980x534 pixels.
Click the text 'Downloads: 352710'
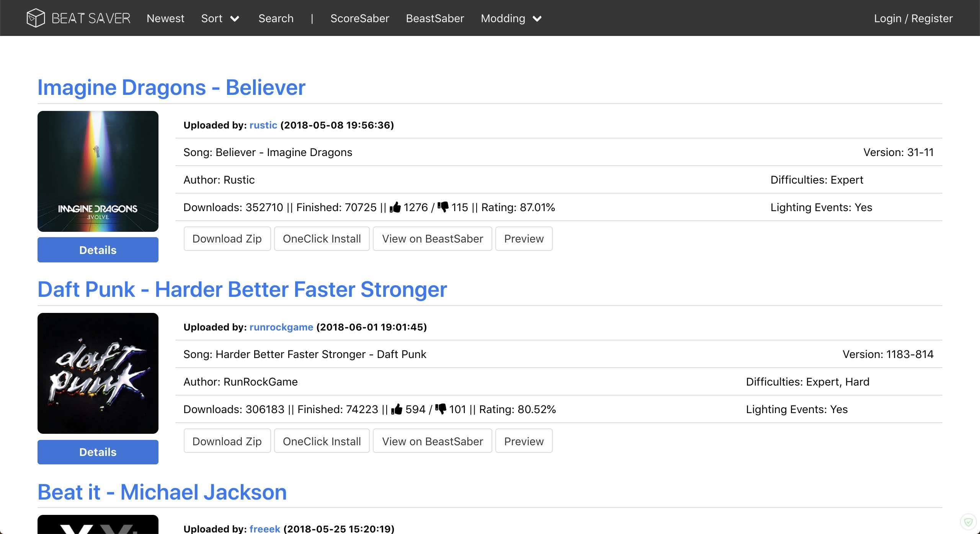(233, 207)
